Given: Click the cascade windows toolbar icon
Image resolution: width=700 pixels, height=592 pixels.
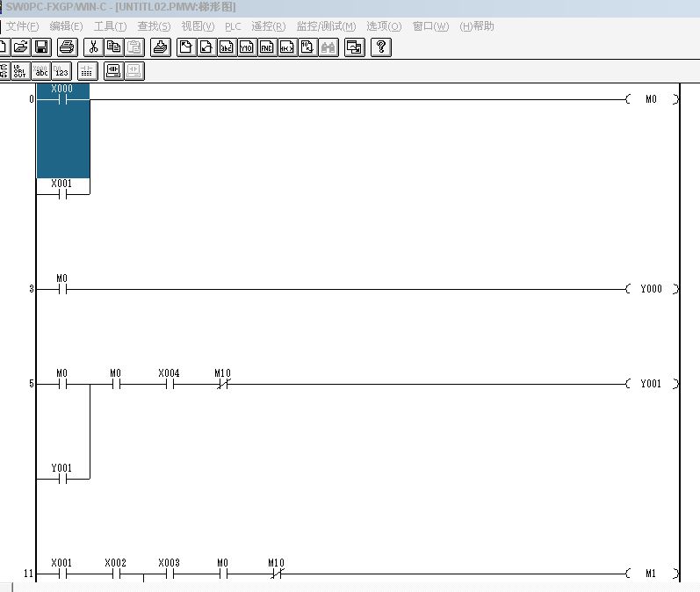Looking at the screenshot, I should (x=353, y=47).
